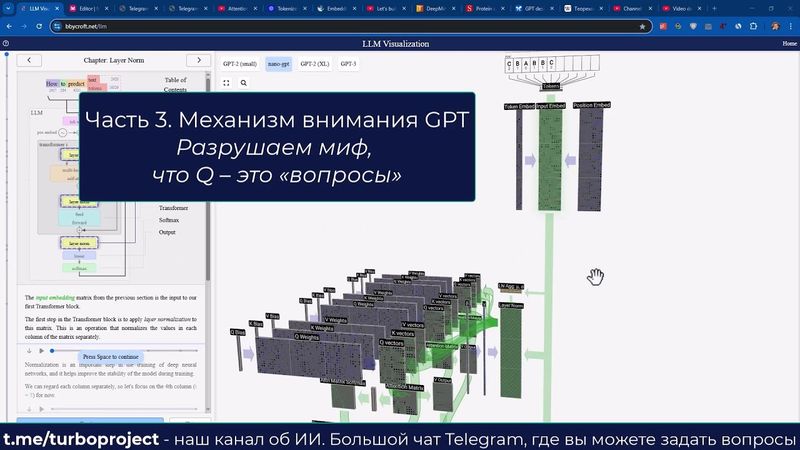
Task: Click the 'Layer Norm' label in 3D view
Action: (x=511, y=305)
